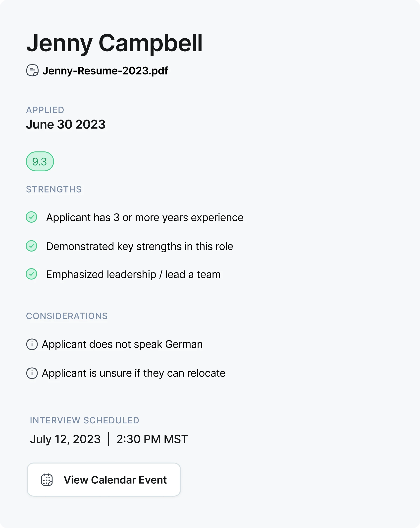Select the 'Demonstrated key strengths in this role' text
This screenshot has width=420, height=528.
140,246
